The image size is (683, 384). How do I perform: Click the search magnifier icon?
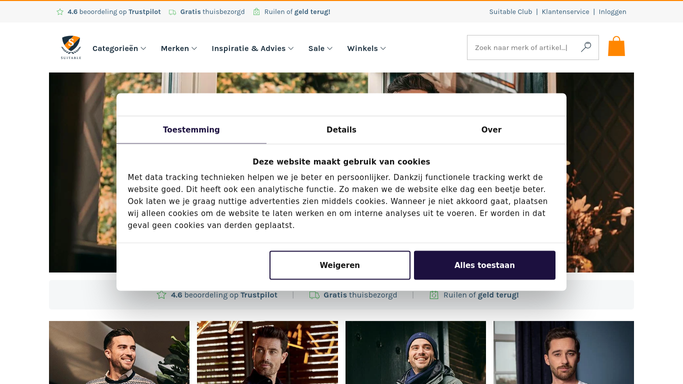click(586, 47)
